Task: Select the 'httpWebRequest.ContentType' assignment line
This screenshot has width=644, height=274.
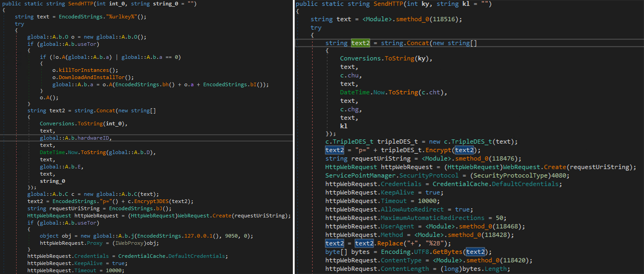Action: pos(429,261)
